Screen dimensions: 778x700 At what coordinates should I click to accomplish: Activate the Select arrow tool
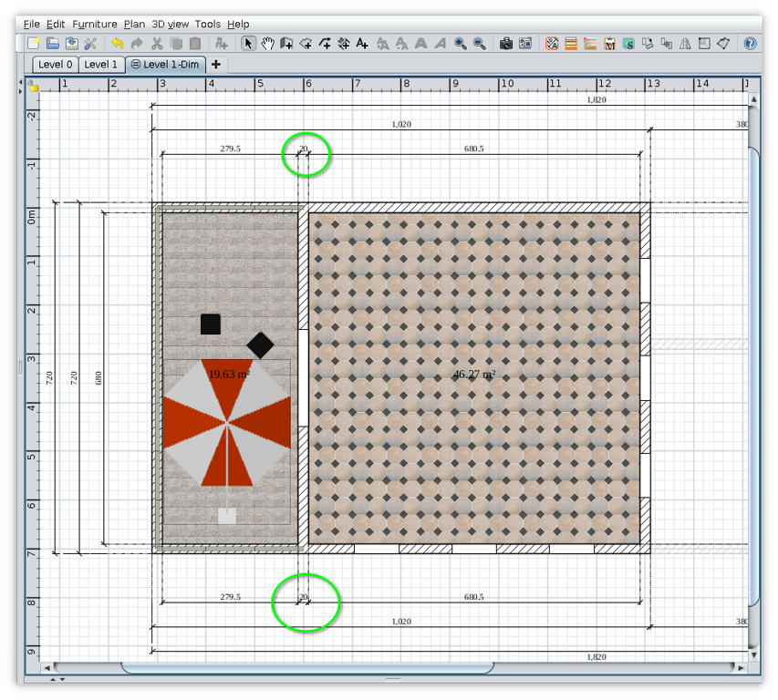click(248, 44)
